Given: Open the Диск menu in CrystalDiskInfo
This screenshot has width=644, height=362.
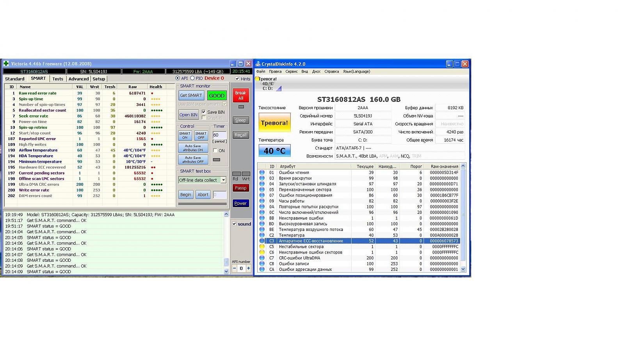Looking at the screenshot, I should tap(317, 71).
